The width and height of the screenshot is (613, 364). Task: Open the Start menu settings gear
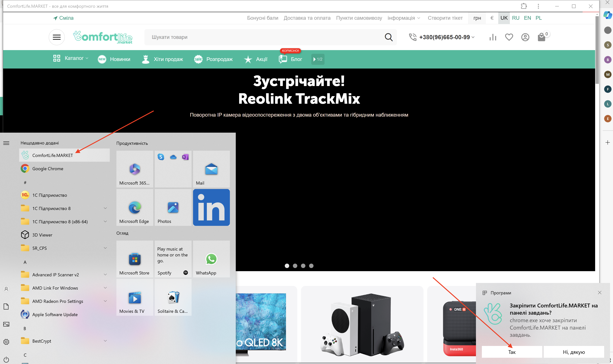point(6,342)
